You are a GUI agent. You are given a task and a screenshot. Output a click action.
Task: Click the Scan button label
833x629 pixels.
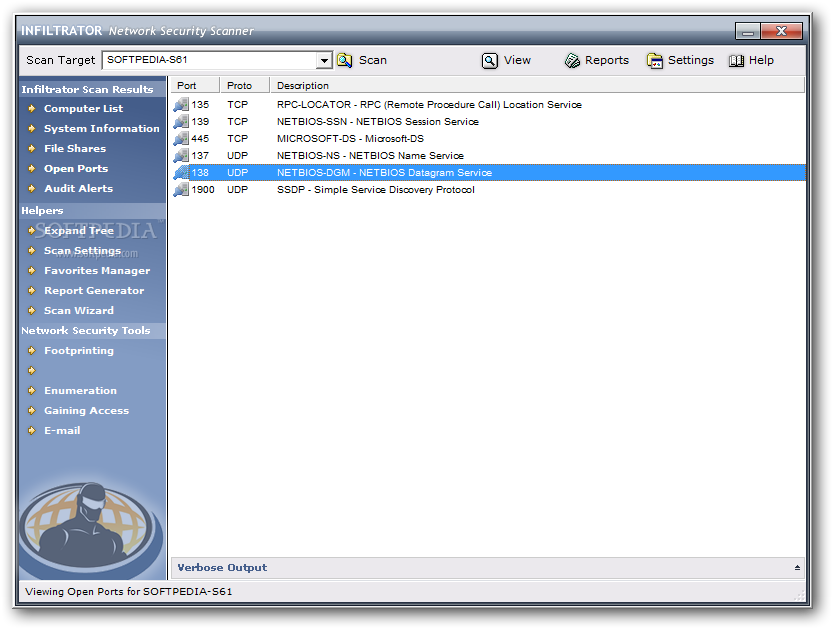click(x=372, y=61)
